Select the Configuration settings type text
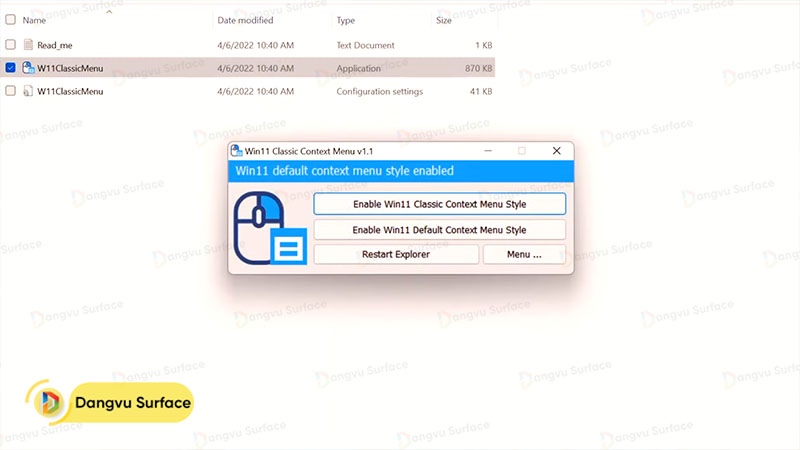The width and height of the screenshot is (800, 450). pyautogui.click(x=380, y=91)
